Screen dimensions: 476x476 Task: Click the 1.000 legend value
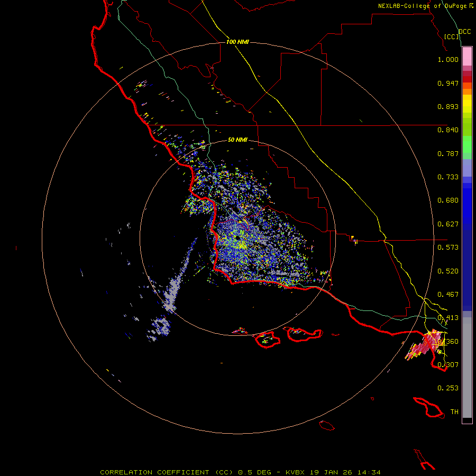[448, 59]
